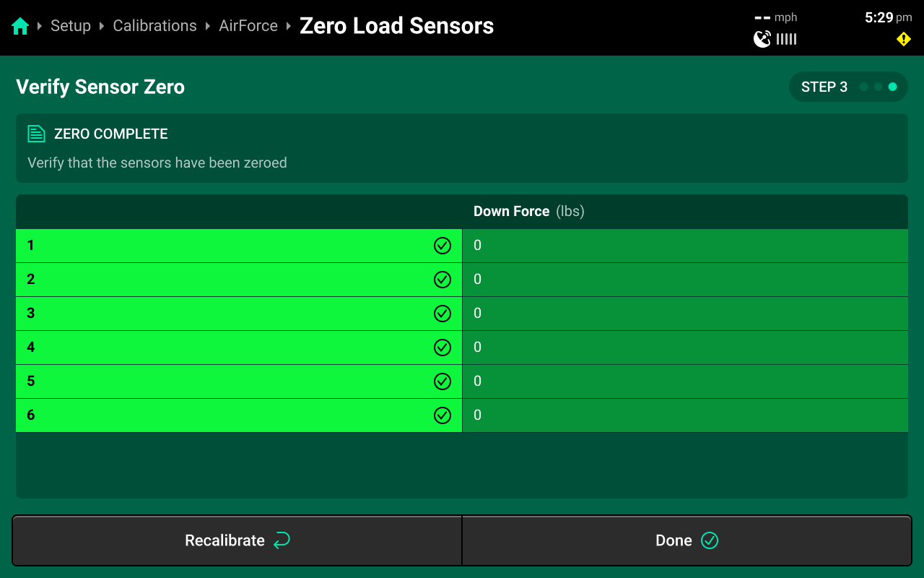Go to the Calibrations breadcrumb
924x578 pixels.
point(154,26)
